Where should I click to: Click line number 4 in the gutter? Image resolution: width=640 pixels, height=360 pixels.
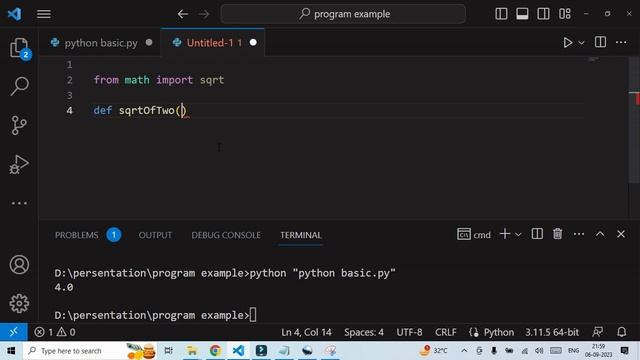coord(70,110)
